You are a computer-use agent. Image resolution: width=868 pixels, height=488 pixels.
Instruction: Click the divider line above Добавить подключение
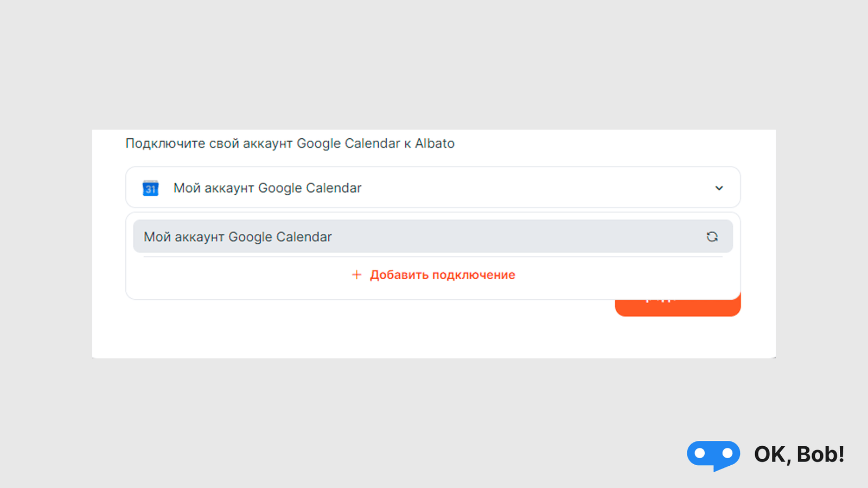pyautogui.click(x=433, y=257)
